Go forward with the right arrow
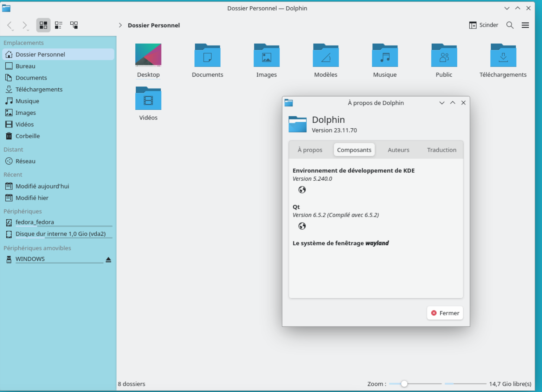The image size is (542, 392). pyautogui.click(x=25, y=25)
